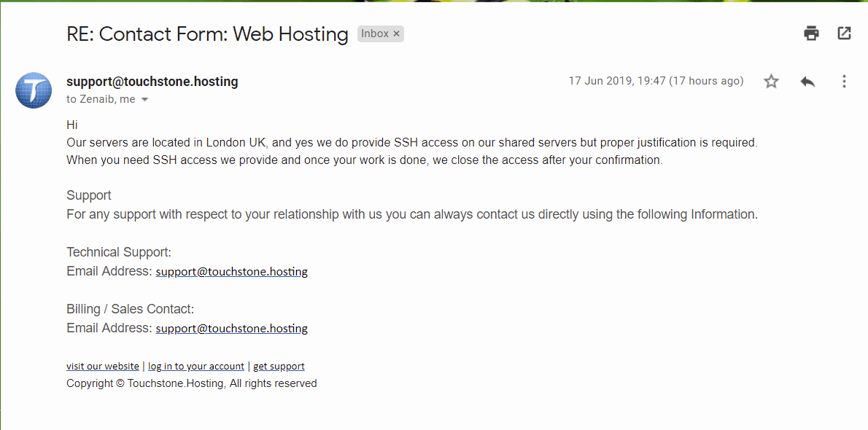Click the Touchstone sender avatar
Viewport: 868px width, 430px height.
tap(34, 90)
